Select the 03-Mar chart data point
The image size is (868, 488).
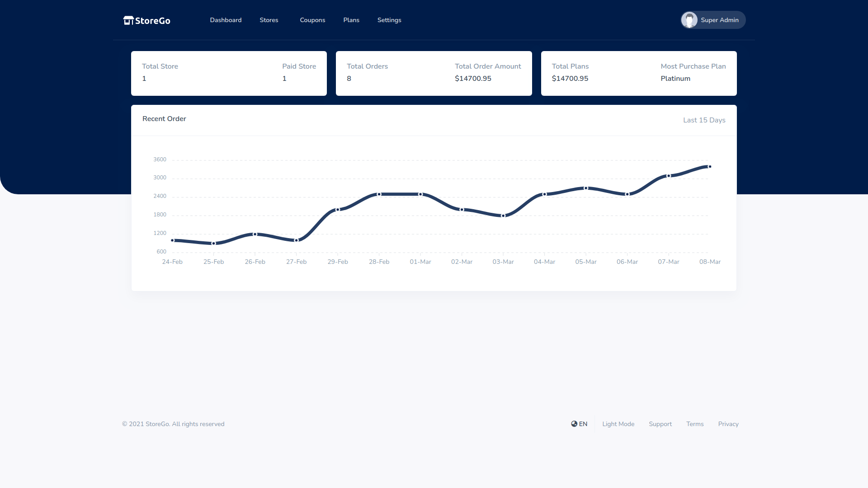pyautogui.click(x=503, y=216)
